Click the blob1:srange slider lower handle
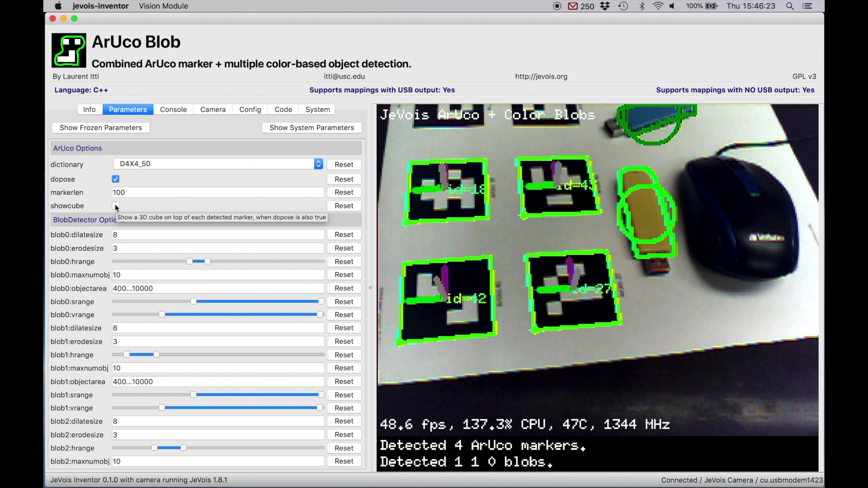 coord(193,395)
